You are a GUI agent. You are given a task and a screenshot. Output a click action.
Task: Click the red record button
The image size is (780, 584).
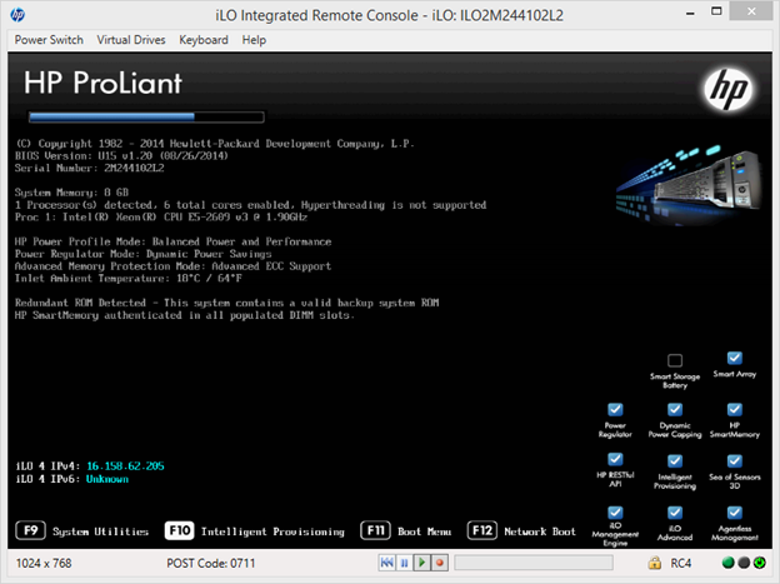click(439, 563)
